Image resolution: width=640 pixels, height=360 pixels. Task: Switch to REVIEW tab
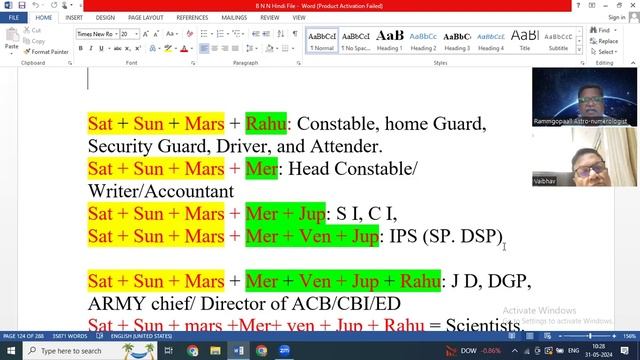pyautogui.click(x=270, y=18)
